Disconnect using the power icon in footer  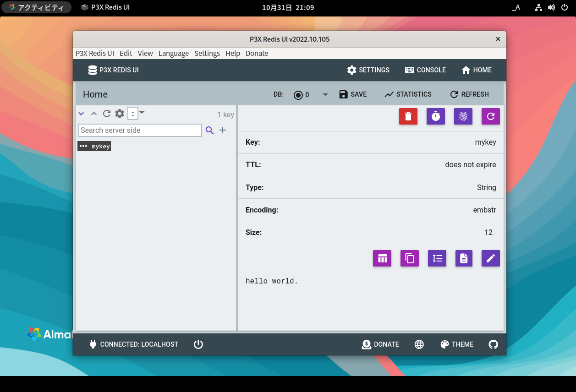tap(198, 344)
